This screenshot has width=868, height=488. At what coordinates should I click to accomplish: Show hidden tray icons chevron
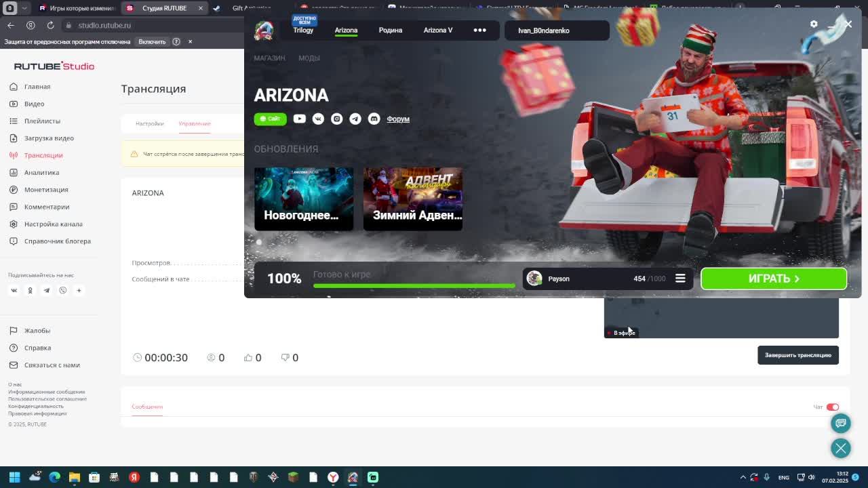743,477
